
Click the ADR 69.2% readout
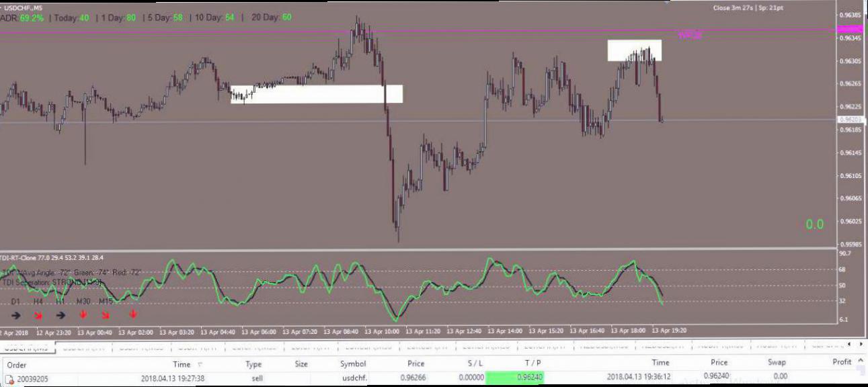(22, 18)
